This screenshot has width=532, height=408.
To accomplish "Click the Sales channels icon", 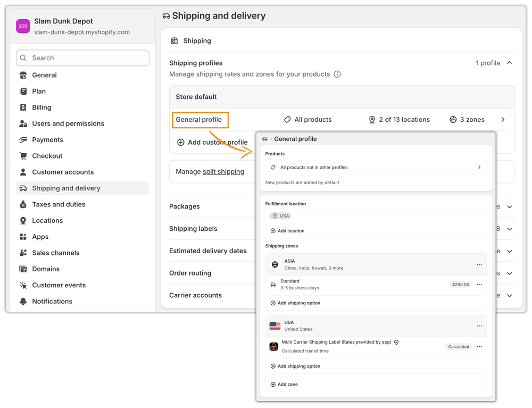I will (23, 253).
